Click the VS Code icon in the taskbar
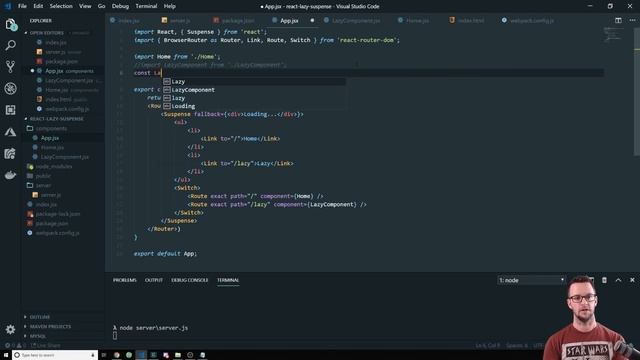640x360 pixels. [x=141, y=355]
